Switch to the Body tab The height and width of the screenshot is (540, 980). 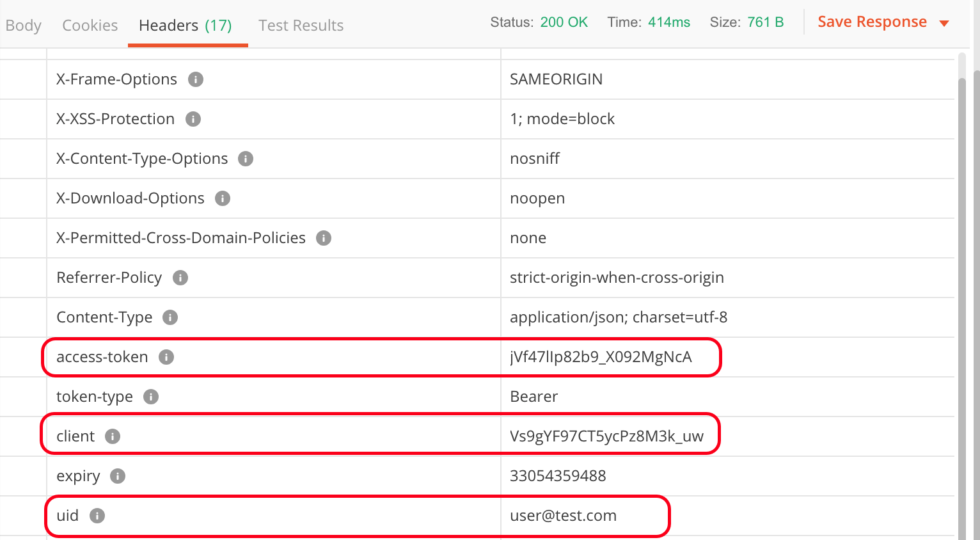pyautogui.click(x=24, y=26)
